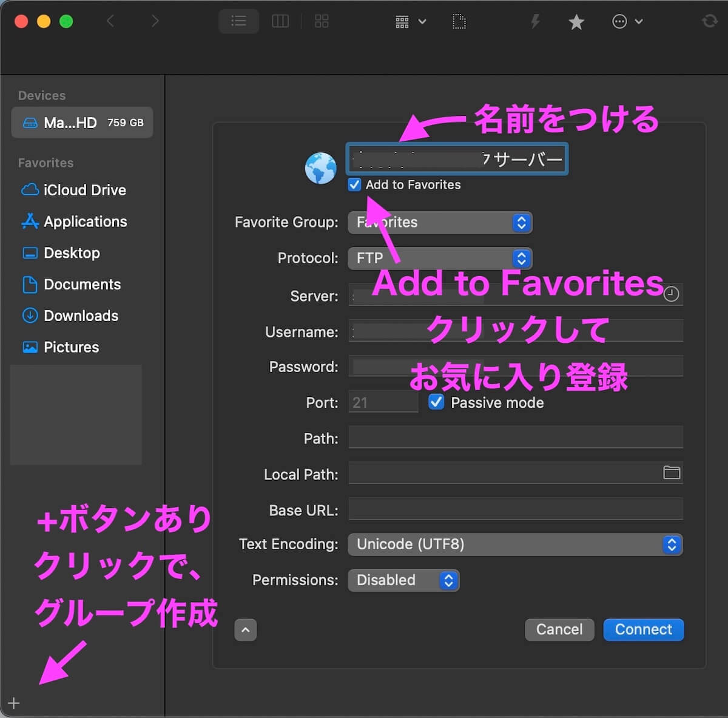Click the Port number field
Image resolution: width=728 pixels, height=718 pixels.
point(383,402)
